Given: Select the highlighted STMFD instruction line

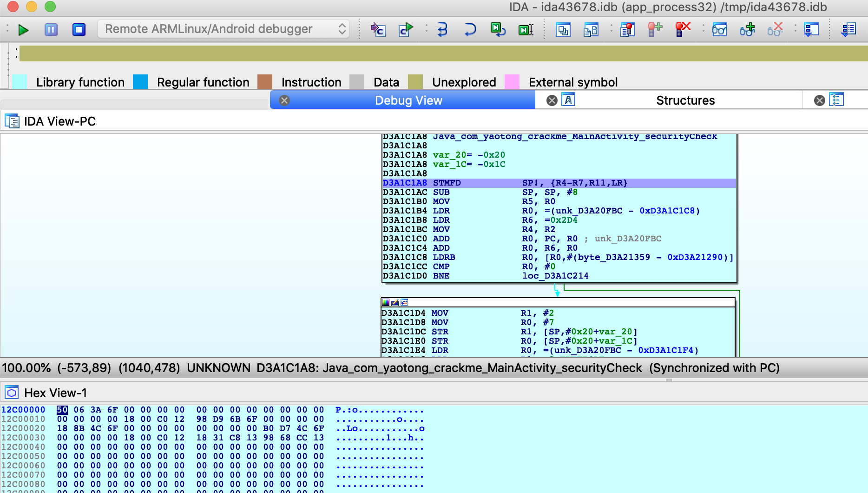Looking at the screenshot, I should point(559,183).
